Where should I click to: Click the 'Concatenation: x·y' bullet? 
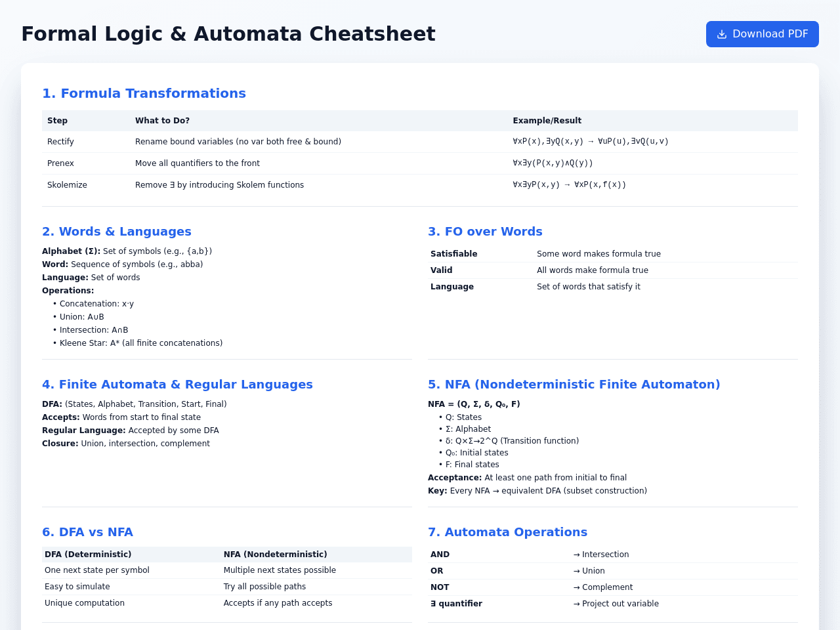tap(93, 304)
